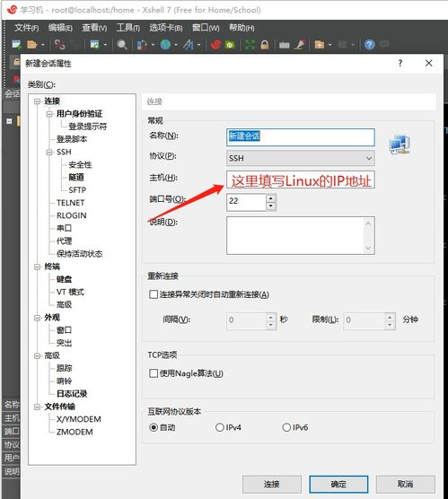
Task: Click the globe icon in toolbar
Action: (x=165, y=45)
